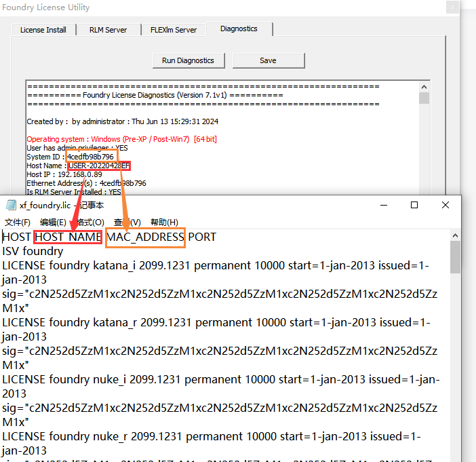Open the 帮助(H) menu in Notepad
Viewport: 476px width, 462px height.
click(x=164, y=223)
